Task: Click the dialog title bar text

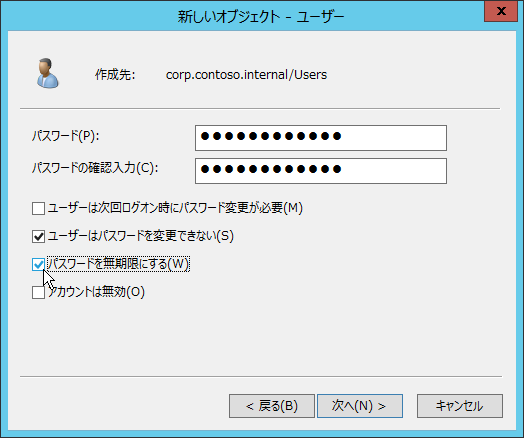Action: (x=261, y=17)
